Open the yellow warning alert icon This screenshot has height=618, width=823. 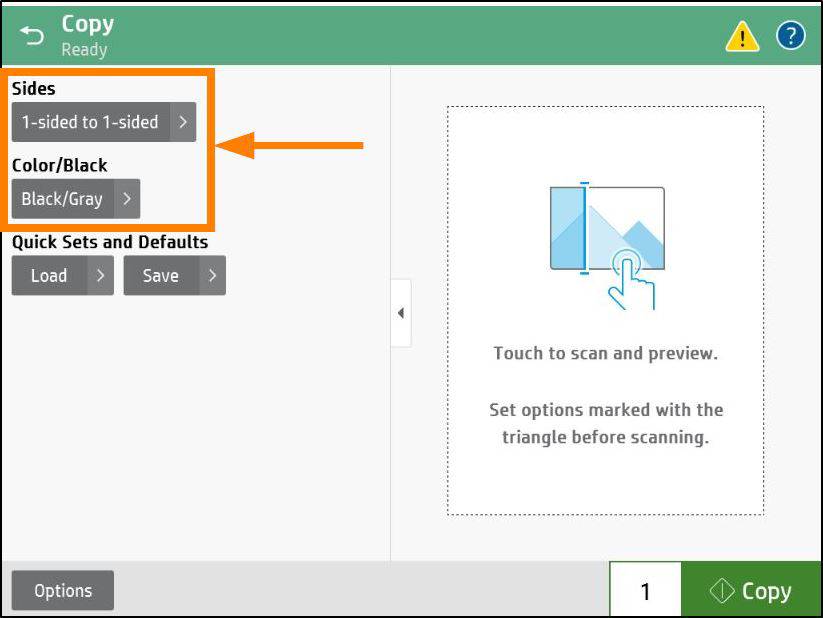pos(742,36)
